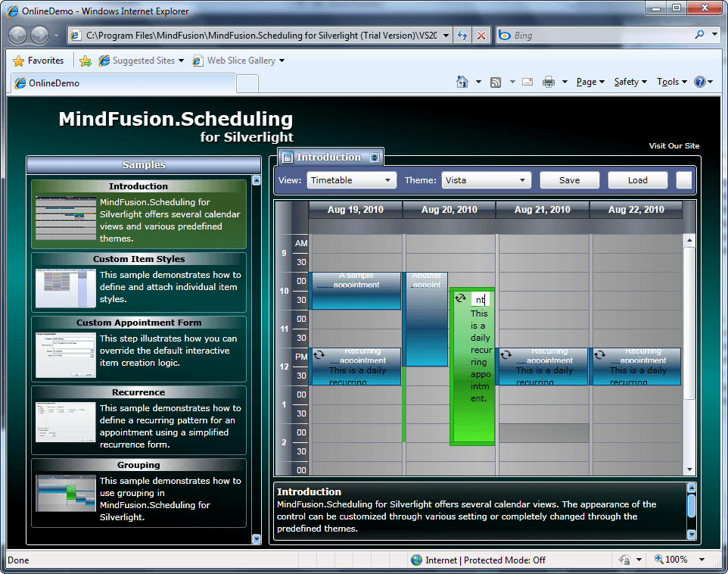Image resolution: width=728 pixels, height=574 pixels.
Task: Click the globe Internet zone icon
Action: pos(416,560)
